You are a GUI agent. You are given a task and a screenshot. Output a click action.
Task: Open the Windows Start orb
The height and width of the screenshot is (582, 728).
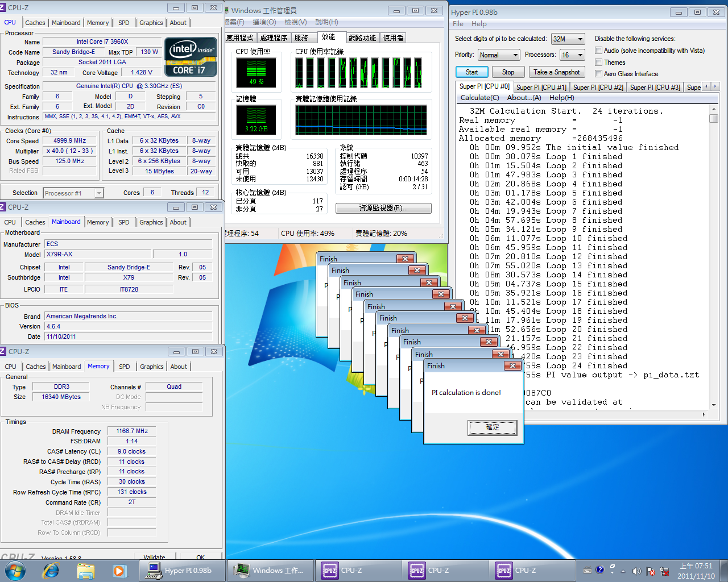15,570
